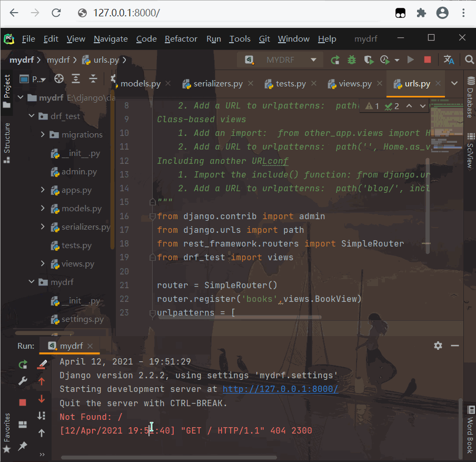Rerun MYDRF using the toolbar rerun icon

(x=335, y=60)
